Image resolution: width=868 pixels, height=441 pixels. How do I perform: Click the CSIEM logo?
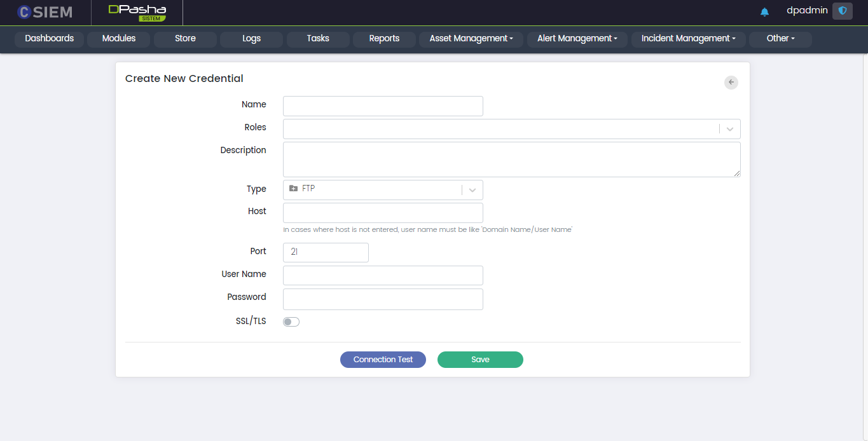(45, 12)
